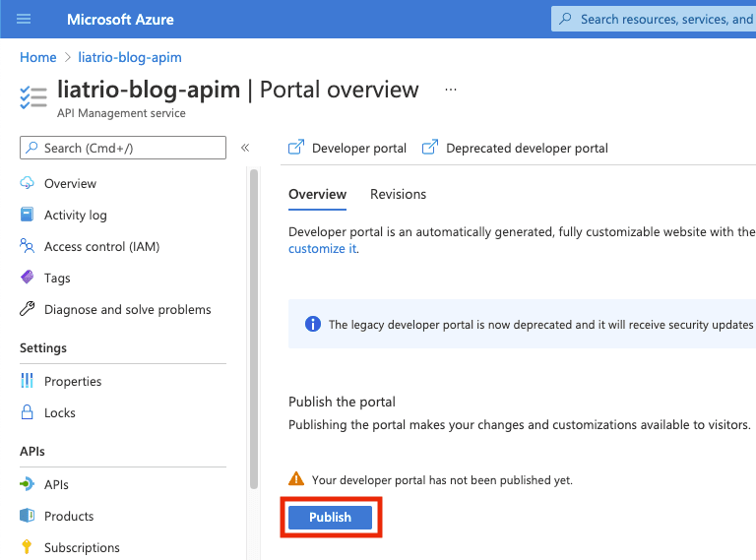
Task: Click the sidebar vertical scrollbar
Action: tap(254, 329)
